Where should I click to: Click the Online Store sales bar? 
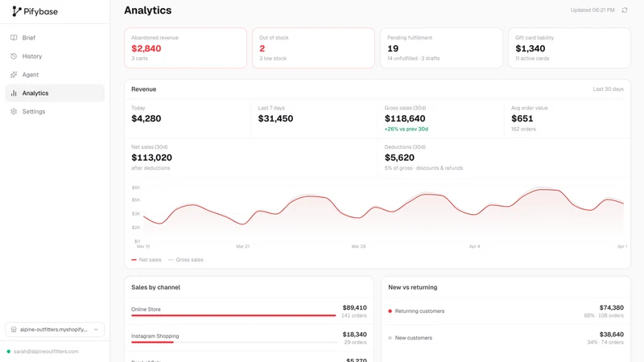pos(233,315)
